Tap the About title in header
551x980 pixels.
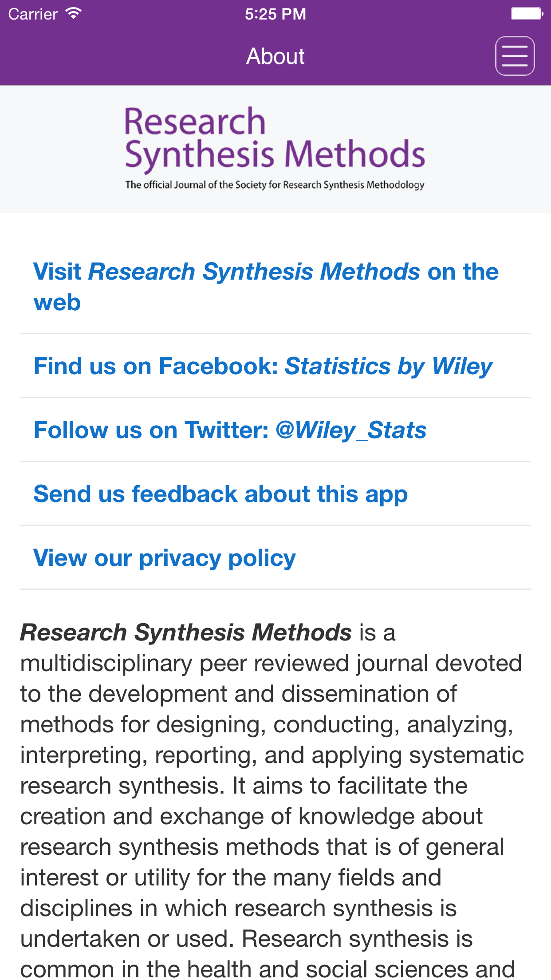tap(275, 56)
